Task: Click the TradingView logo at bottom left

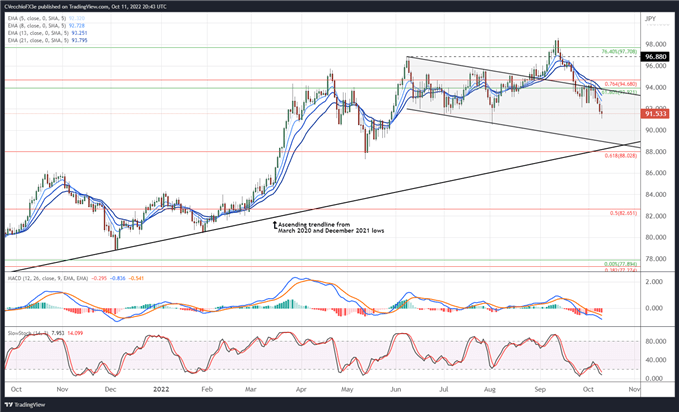Action: pyautogui.click(x=26, y=405)
